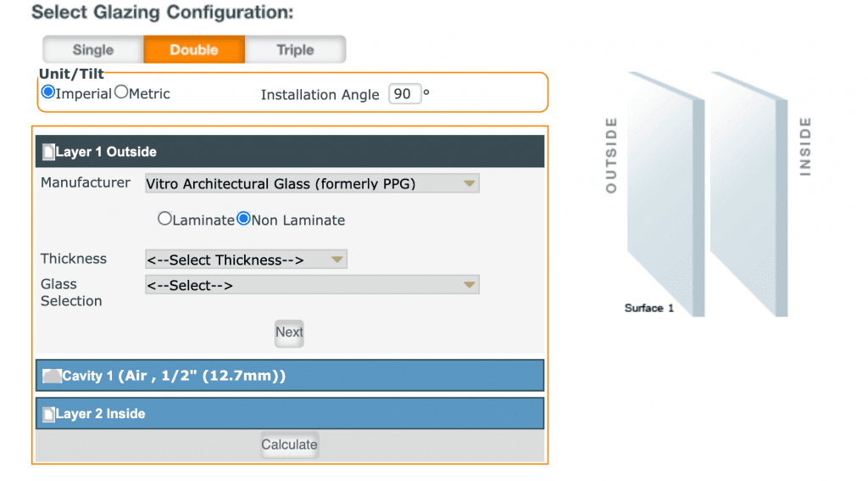Image resolution: width=868 pixels, height=481 pixels.
Task: Select the Imperial unit radio button
Action: (48, 92)
